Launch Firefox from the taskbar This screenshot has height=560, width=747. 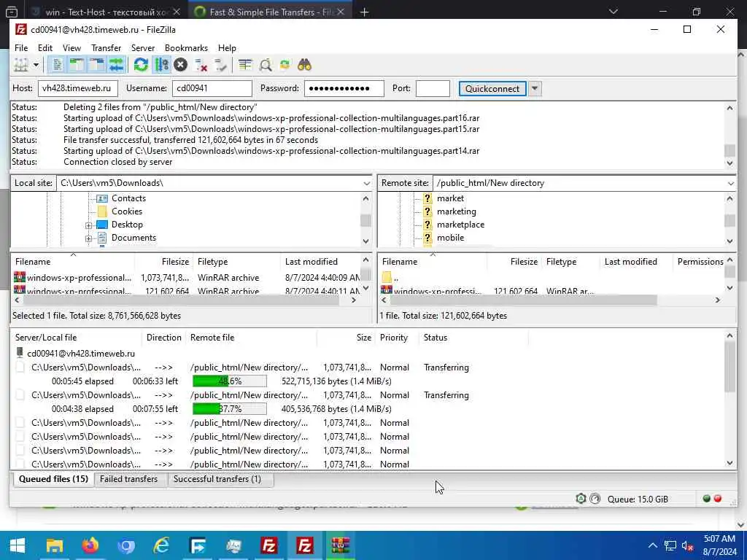coord(90,545)
